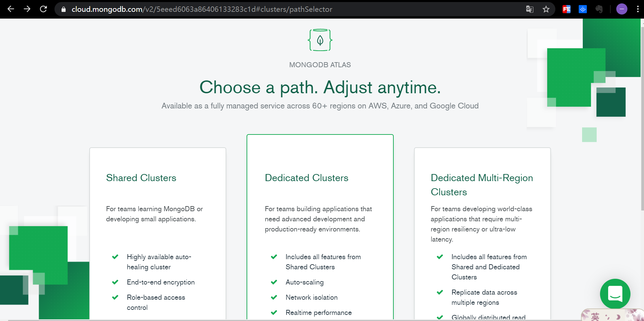Image resolution: width=644 pixels, height=321 pixels.
Task: Click "For teams learning MongoDB" description
Action: [x=154, y=214]
